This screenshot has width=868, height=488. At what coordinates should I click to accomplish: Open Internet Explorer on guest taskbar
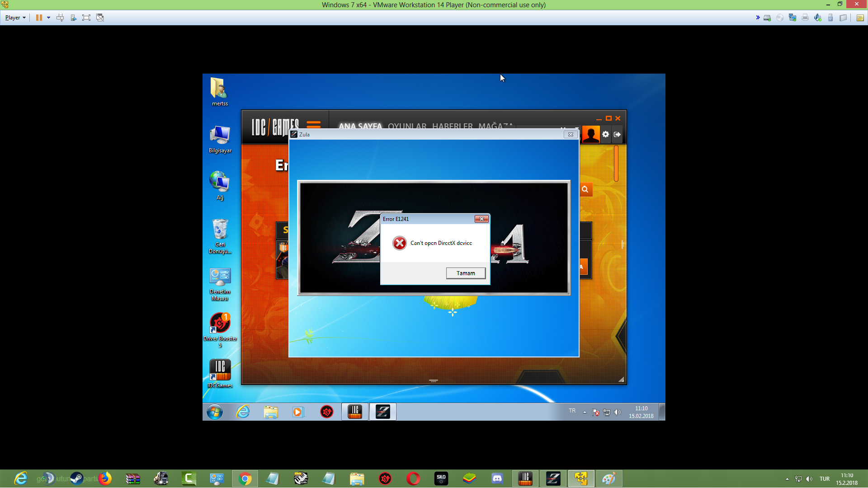[x=243, y=412]
